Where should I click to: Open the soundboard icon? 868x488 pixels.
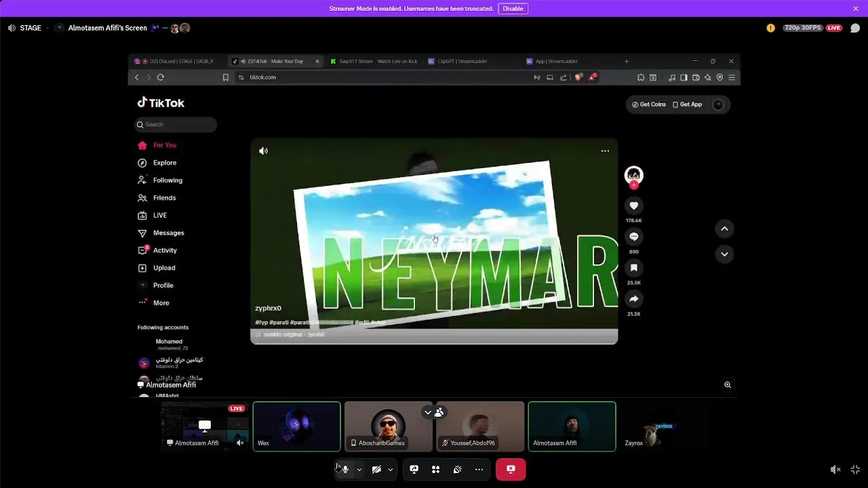pos(457,469)
